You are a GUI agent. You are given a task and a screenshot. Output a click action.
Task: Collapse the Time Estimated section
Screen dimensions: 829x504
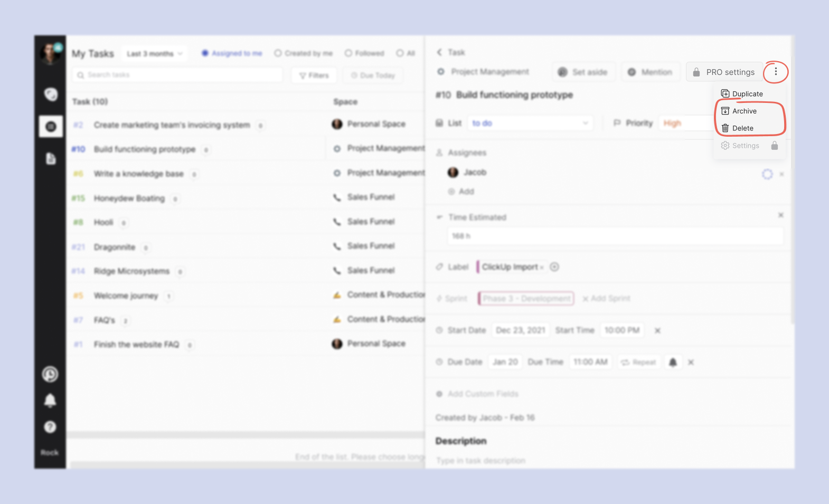click(439, 217)
